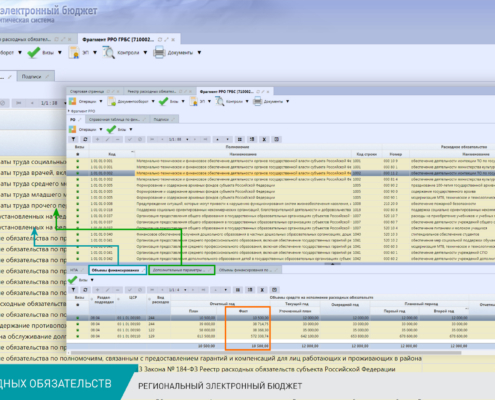Click the page number field in the financing grid pager

coord(174,290)
